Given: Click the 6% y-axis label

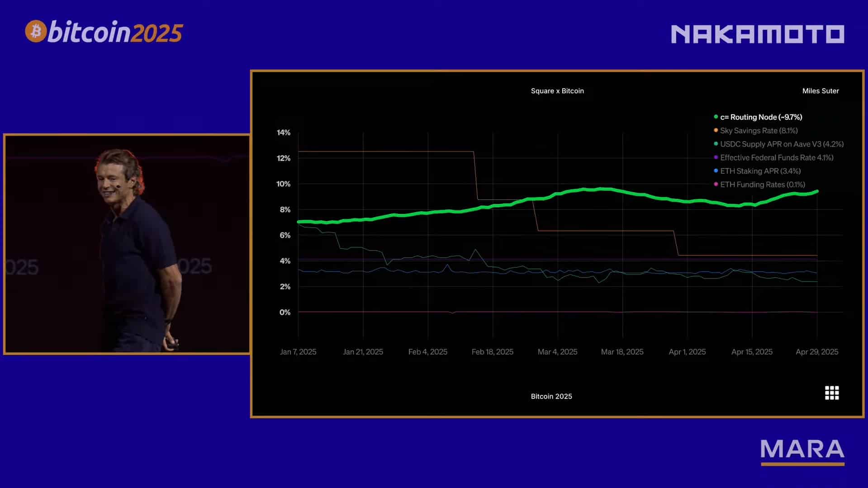Looking at the screenshot, I should point(285,235).
